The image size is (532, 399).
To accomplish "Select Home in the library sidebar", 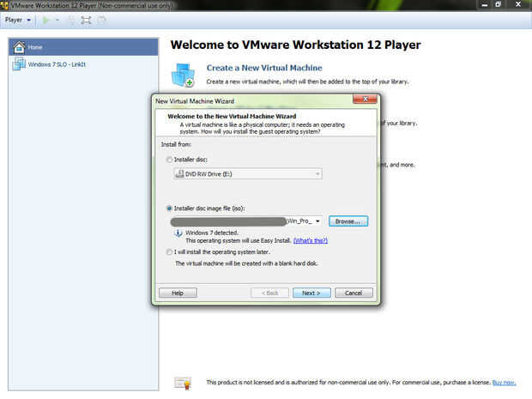I will coord(83,47).
